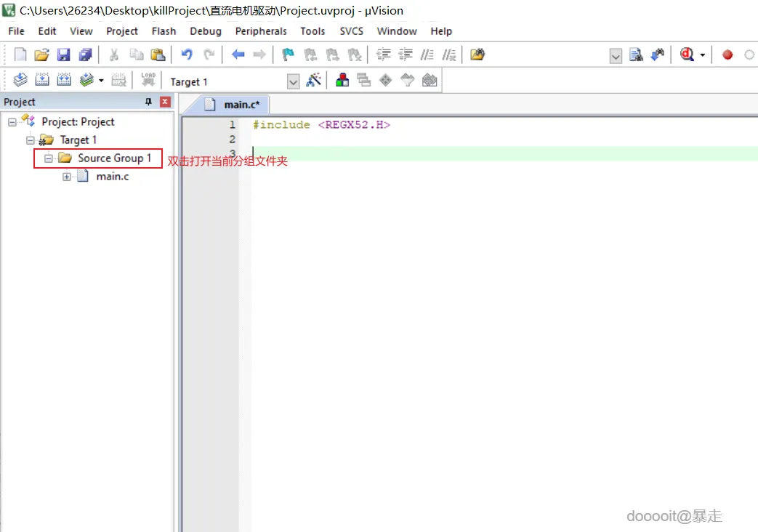Insert a bookmark with the flag icon
This screenshot has width=758, height=532.
(288, 55)
